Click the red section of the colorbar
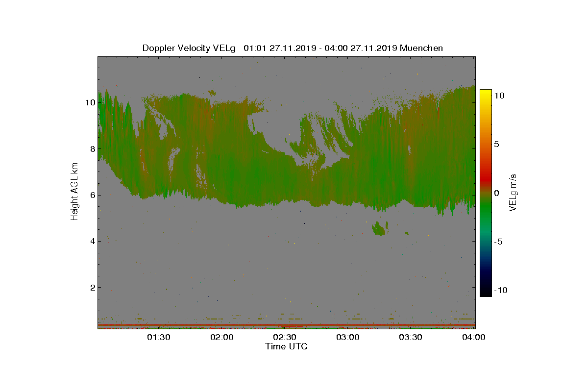Screen dimensions: 588x392 [486, 177]
